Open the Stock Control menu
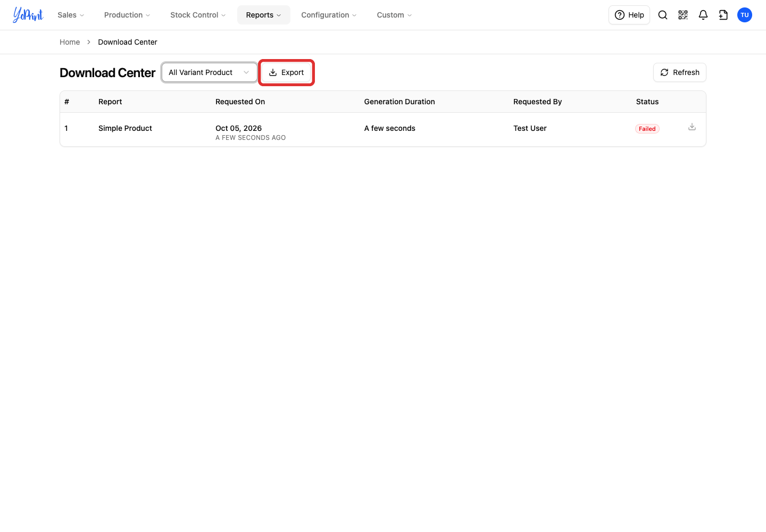Viewport: 766px width, 532px height. (x=198, y=15)
